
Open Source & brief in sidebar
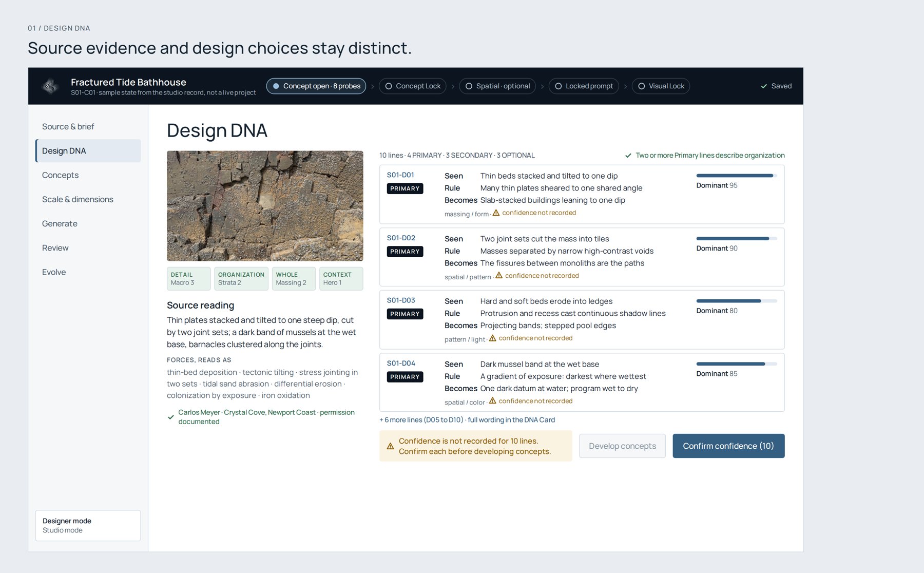point(88,127)
